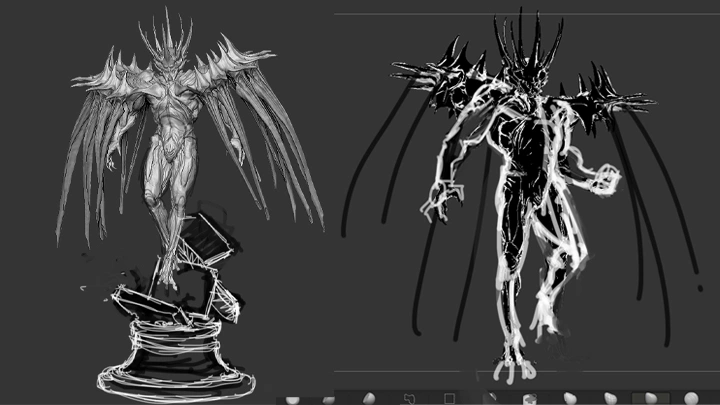This screenshot has width=720, height=405.
Task: Click the sketch figure's clenched fist
Action: click(x=607, y=182)
